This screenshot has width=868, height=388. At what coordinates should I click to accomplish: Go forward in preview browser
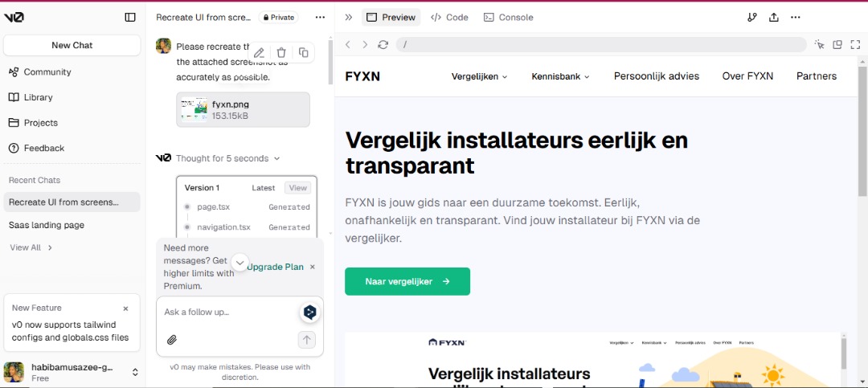point(365,44)
